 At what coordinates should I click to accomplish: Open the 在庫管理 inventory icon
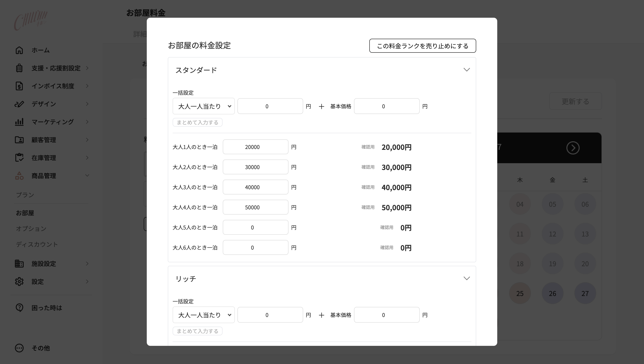click(x=19, y=157)
